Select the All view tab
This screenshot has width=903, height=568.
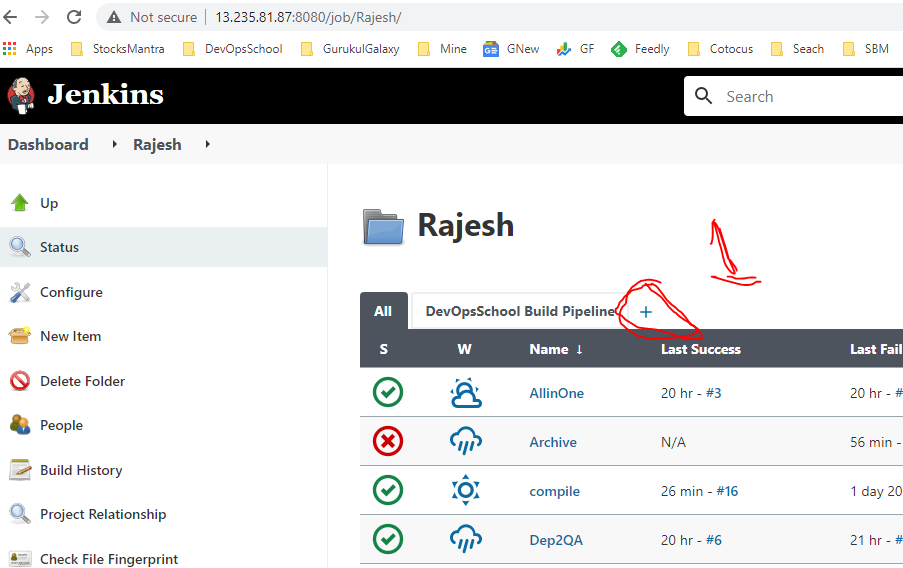point(383,311)
